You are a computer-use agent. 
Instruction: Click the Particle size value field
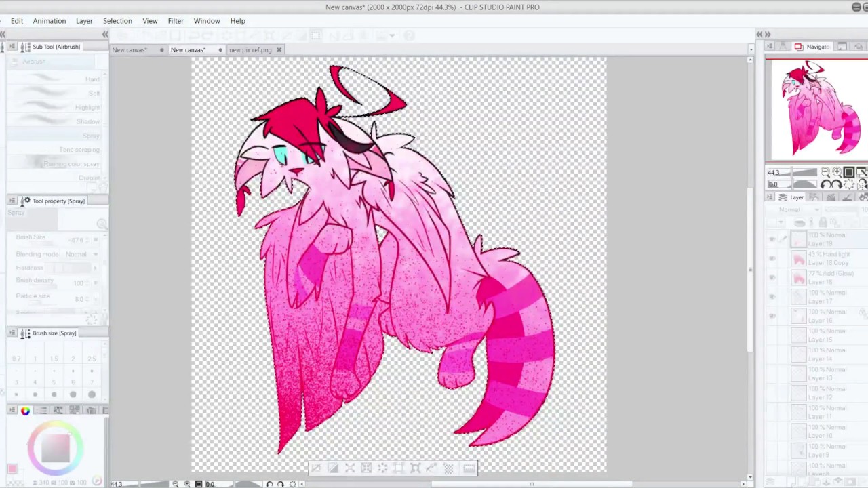click(79, 298)
